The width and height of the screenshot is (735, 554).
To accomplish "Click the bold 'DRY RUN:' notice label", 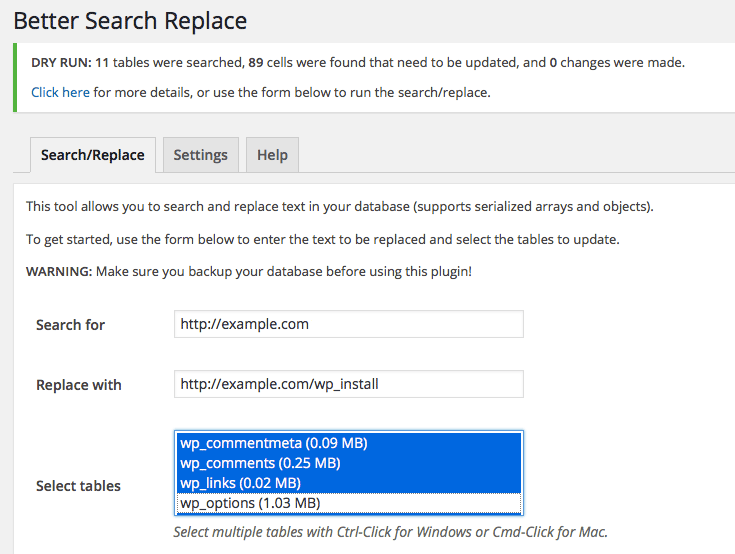I will [x=61, y=62].
